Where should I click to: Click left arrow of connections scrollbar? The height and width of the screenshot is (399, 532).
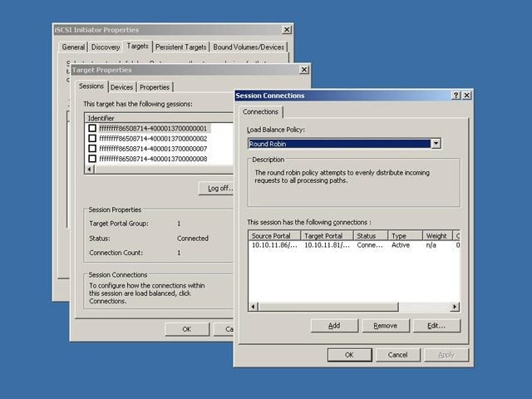(253, 307)
